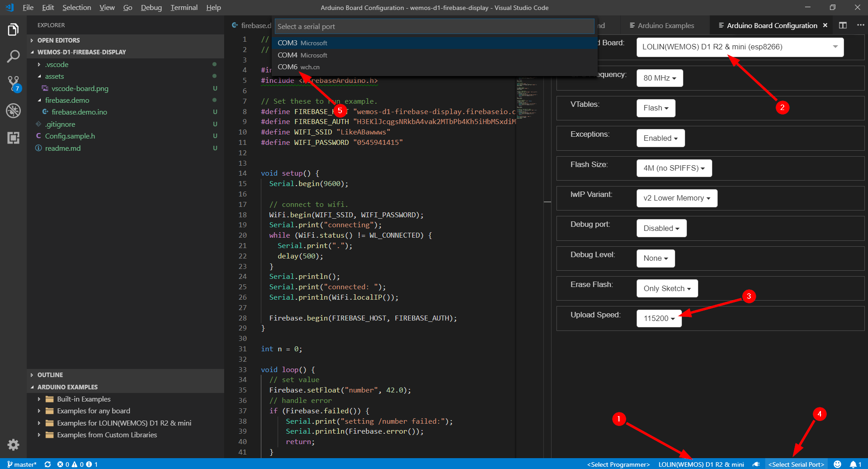Open Source Control view with 7 changes
Image resolution: width=868 pixels, height=469 pixels.
click(x=13, y=84)
